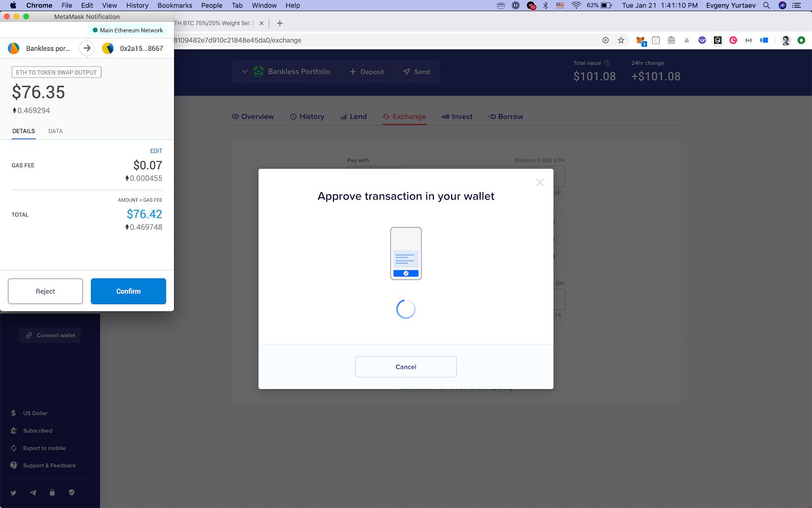Select the DETAILS tab in MetaMask
Image resolution: width=812 pixels, height=508 pixels.
point(24,131)
